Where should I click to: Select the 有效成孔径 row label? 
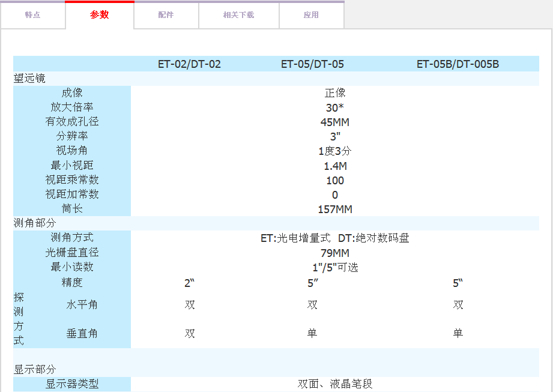(x=72, y=122)
